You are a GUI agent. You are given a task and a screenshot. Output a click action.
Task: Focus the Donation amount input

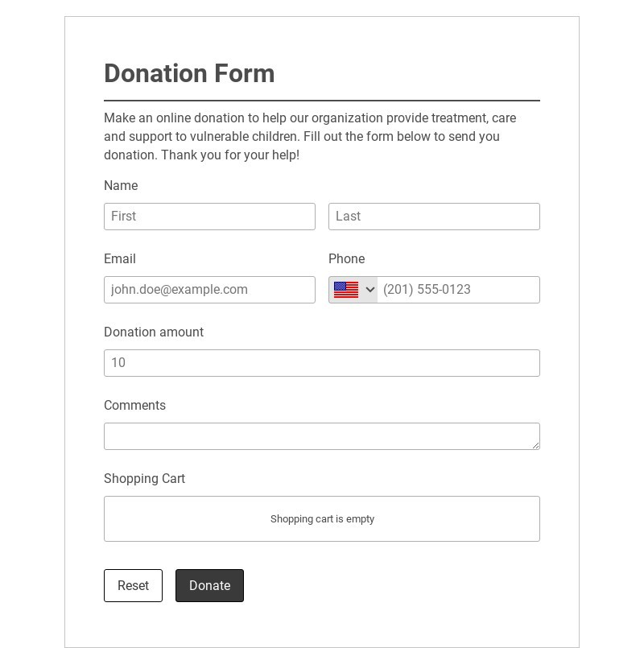click(322, 363)
